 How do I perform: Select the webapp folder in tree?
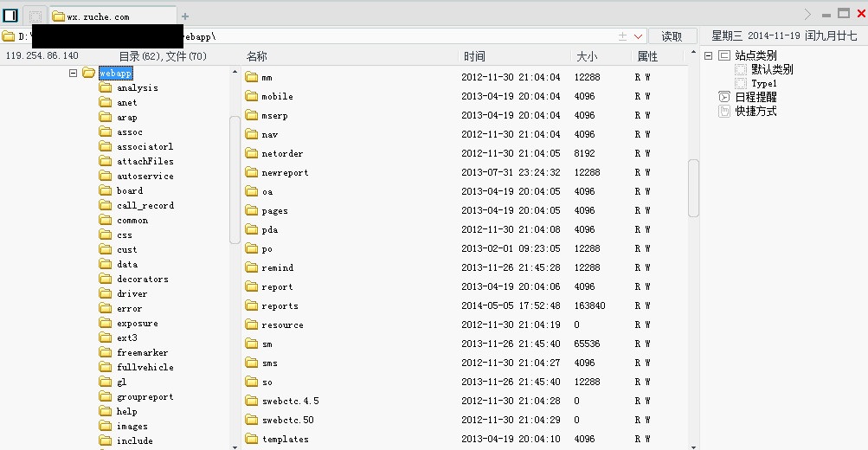click(116, 73)
